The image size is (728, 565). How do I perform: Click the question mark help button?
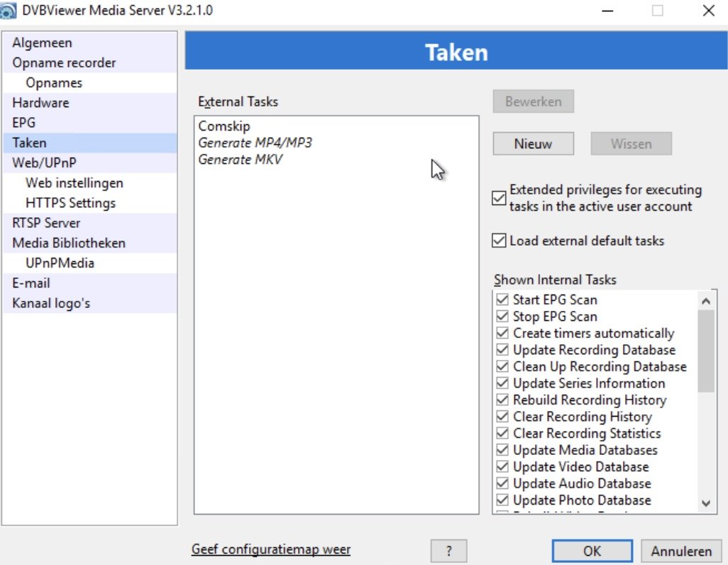pos(449,551)
